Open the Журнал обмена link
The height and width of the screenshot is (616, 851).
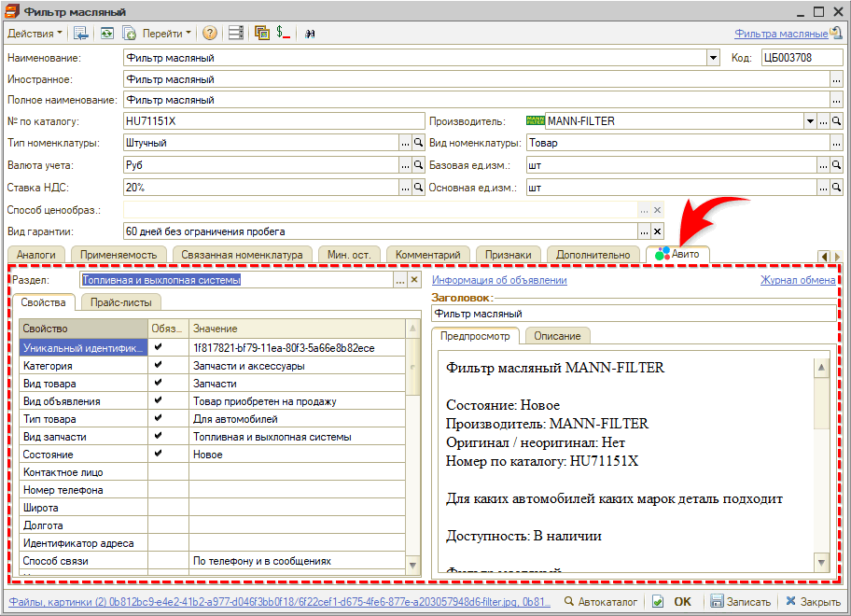pyautogui.click(x=797, y=280)
